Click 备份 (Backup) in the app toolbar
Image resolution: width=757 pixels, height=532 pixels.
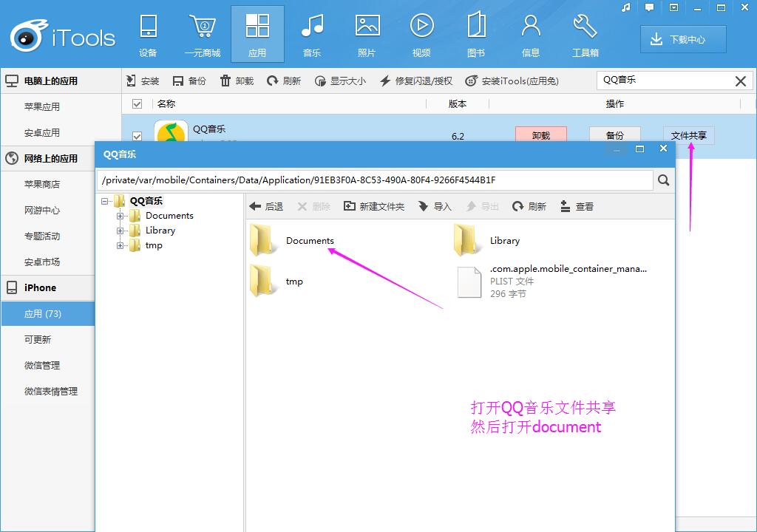[189, 81]
